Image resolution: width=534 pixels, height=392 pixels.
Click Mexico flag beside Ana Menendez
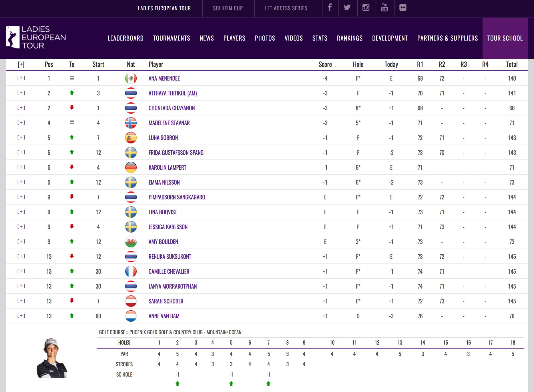point(131,78)
